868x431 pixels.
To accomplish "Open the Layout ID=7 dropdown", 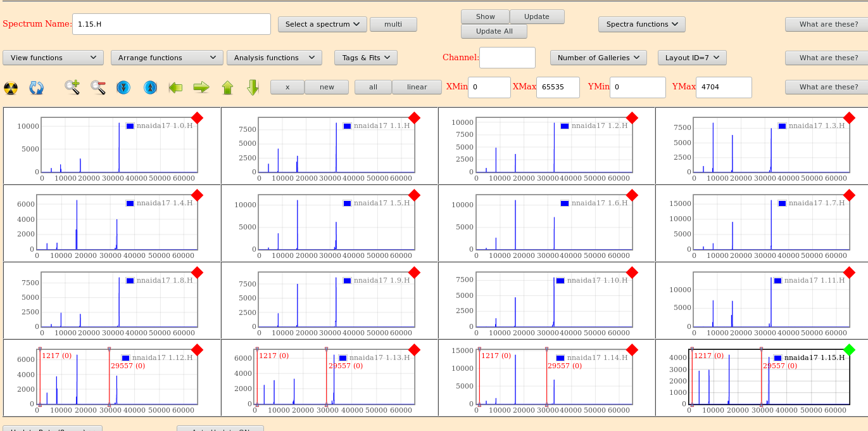I will click(692, 58).
